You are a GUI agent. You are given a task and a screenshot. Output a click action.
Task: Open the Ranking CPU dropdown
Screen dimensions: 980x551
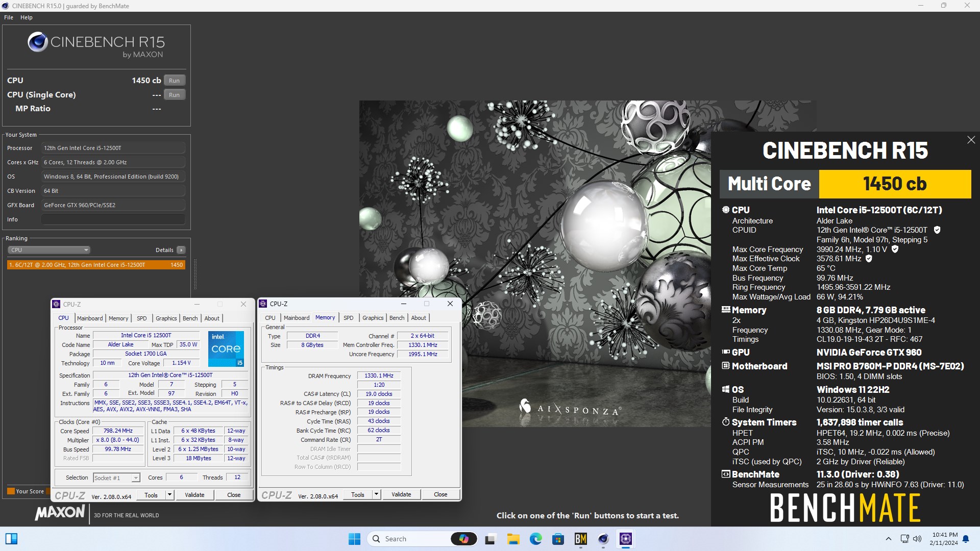[x=49, y=250]
